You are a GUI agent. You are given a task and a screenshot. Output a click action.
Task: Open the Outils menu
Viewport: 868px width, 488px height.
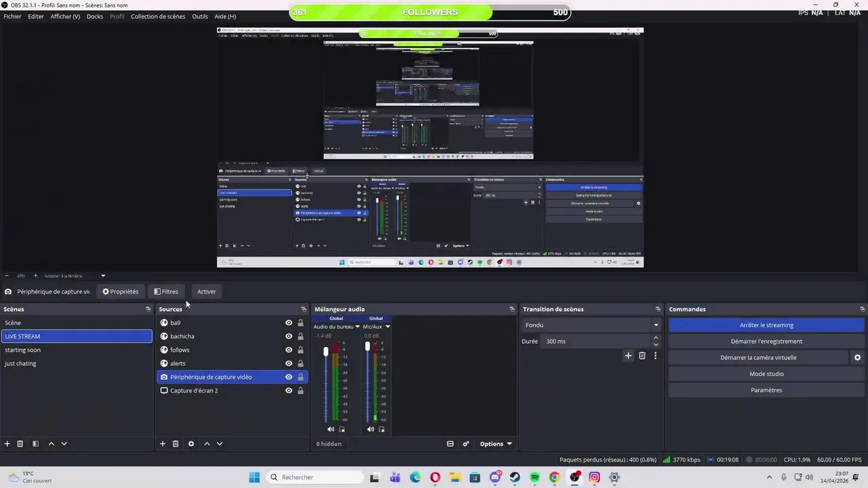(x=200, y=16)
